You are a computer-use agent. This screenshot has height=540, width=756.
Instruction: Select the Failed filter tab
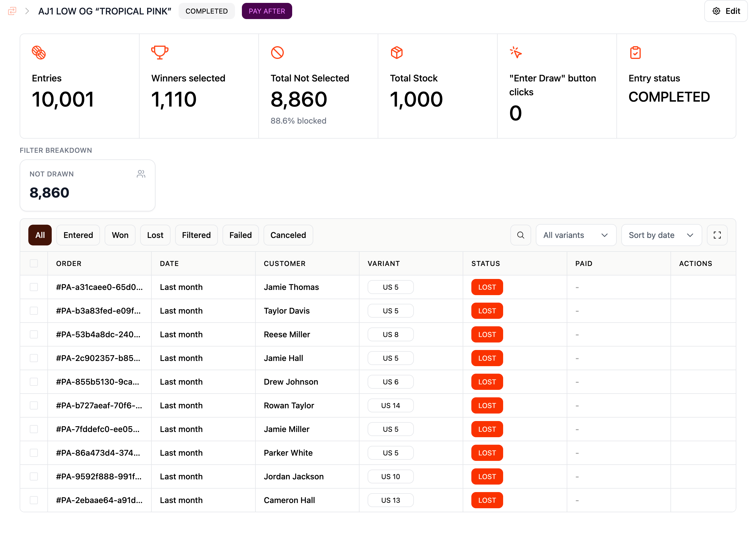(x=240, y=235)
